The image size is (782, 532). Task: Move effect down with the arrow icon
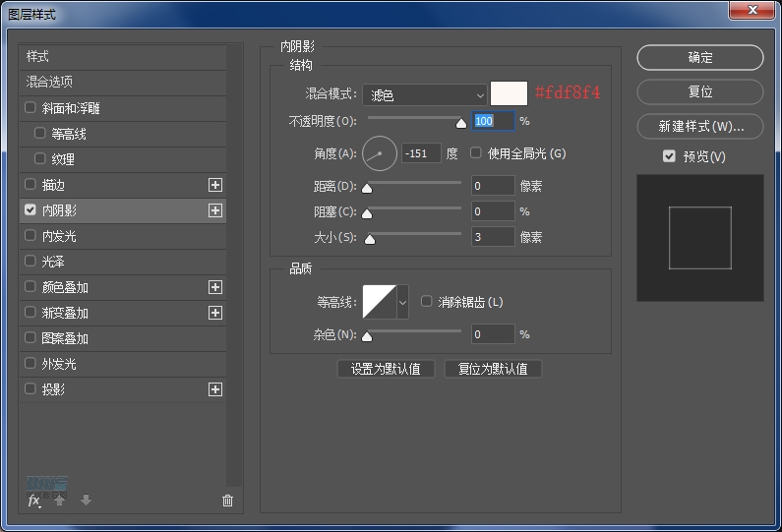[86, 501]
